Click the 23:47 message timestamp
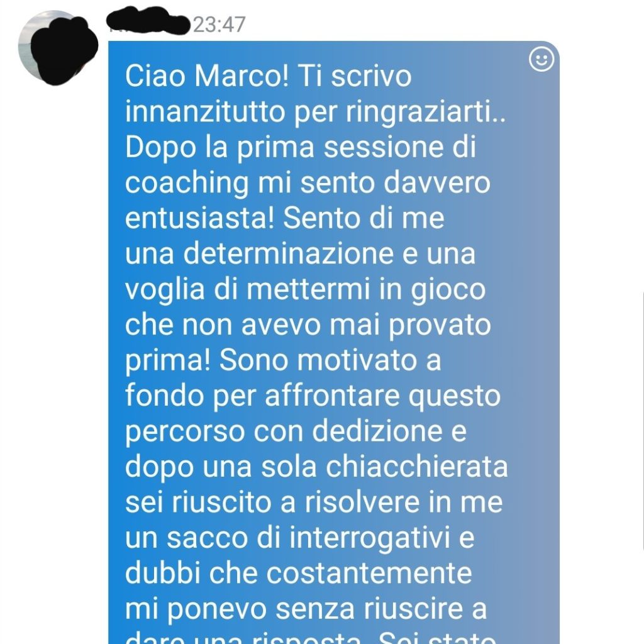644x644 pixels. coord(219,25)
